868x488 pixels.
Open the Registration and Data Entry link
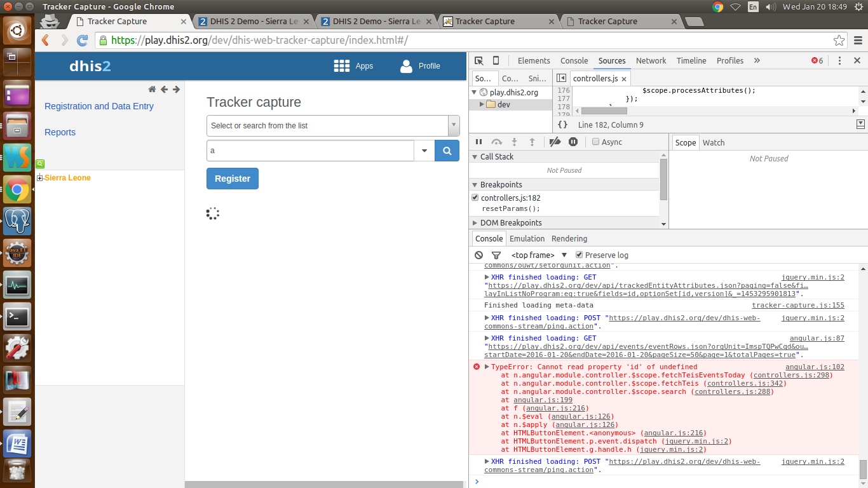point(99,106)
